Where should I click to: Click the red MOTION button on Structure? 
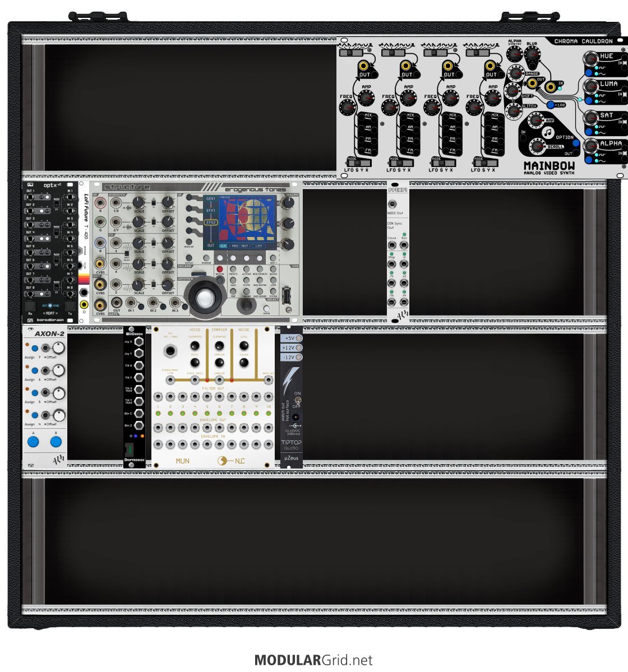click(219, 269)
